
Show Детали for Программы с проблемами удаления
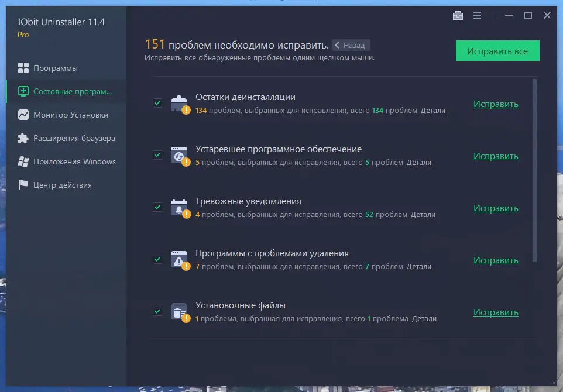[419, 266]
